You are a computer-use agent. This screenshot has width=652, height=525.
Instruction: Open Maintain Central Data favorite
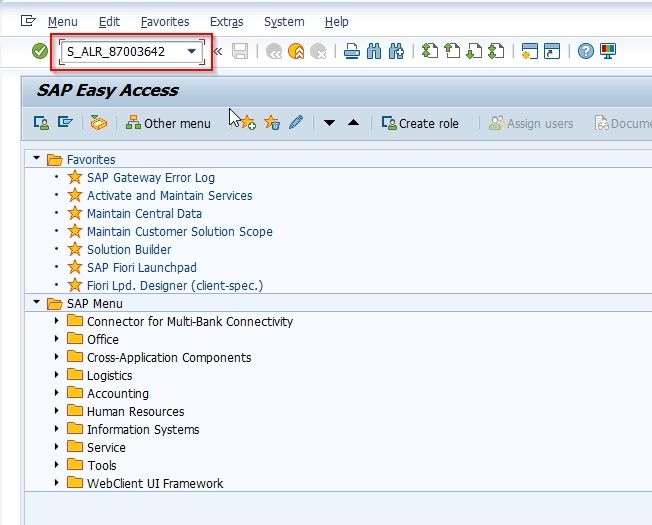[144, 214]
